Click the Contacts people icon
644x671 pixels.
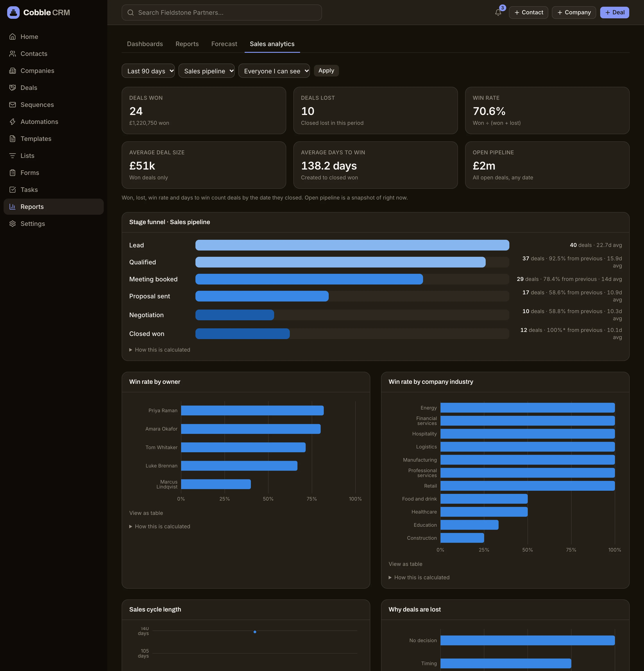[x=13, y=54]
